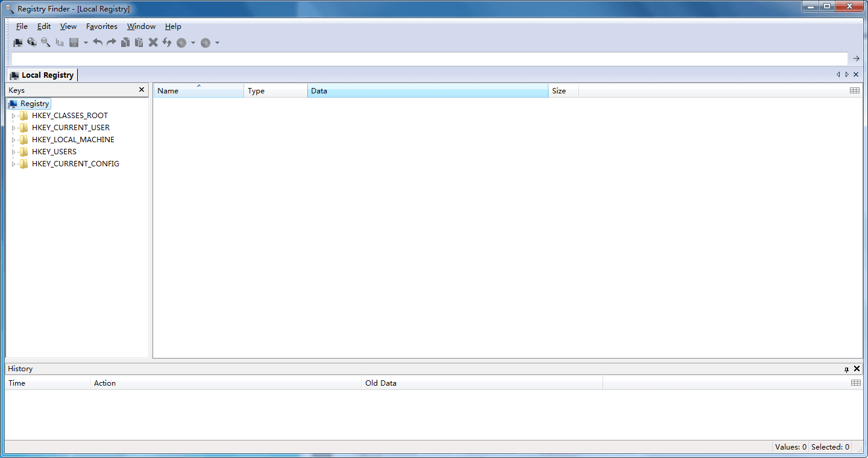Sort values by Size column
Image resolution: width=868 pixels, height=458 pixels.
pos(563,91)
